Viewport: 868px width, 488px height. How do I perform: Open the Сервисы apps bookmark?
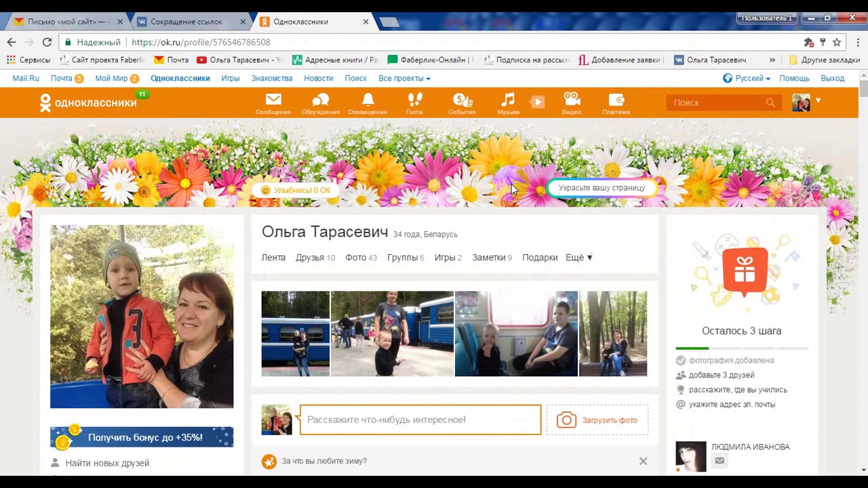(x=28, y=60)
